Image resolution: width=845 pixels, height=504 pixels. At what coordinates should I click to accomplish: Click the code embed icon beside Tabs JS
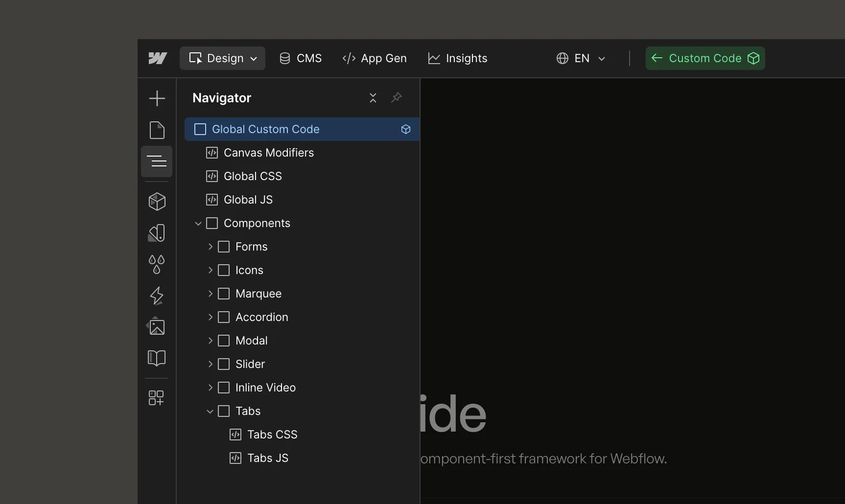tap(235, 458)
